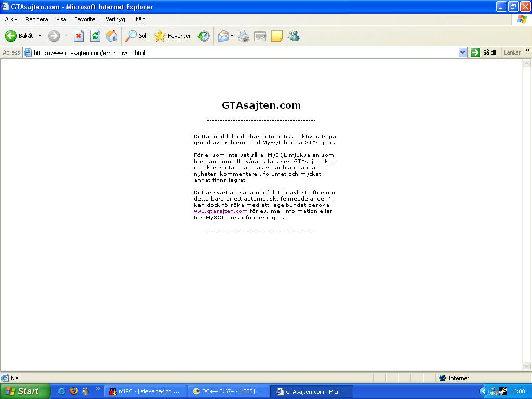Open the Windows Start menu
Screen dimensions: 532x399
25,391
